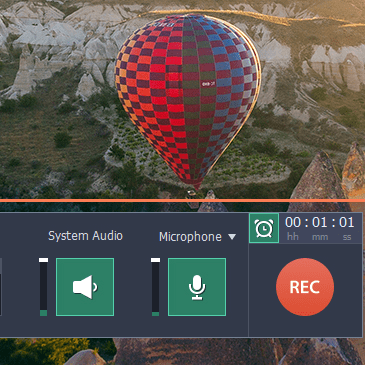The image size is (365, 365).
Task: Toggle the alarm clock timer icon
Action: [264, 228]
